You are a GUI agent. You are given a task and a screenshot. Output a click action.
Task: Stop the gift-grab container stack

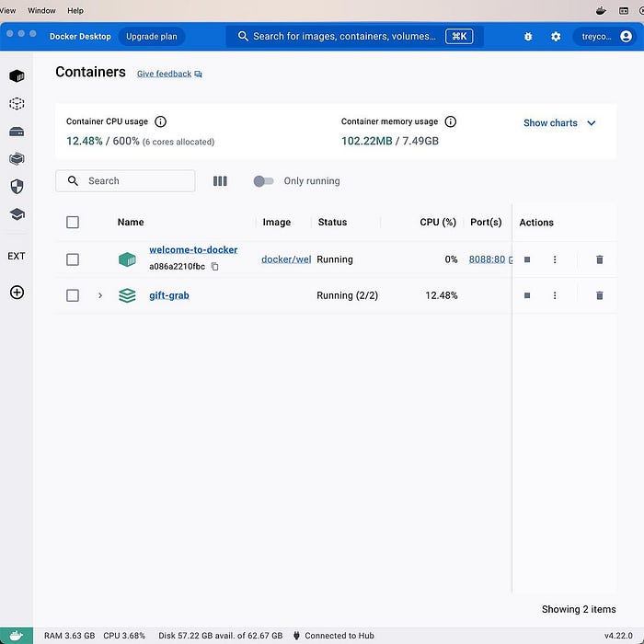click(x=527, y=295)
